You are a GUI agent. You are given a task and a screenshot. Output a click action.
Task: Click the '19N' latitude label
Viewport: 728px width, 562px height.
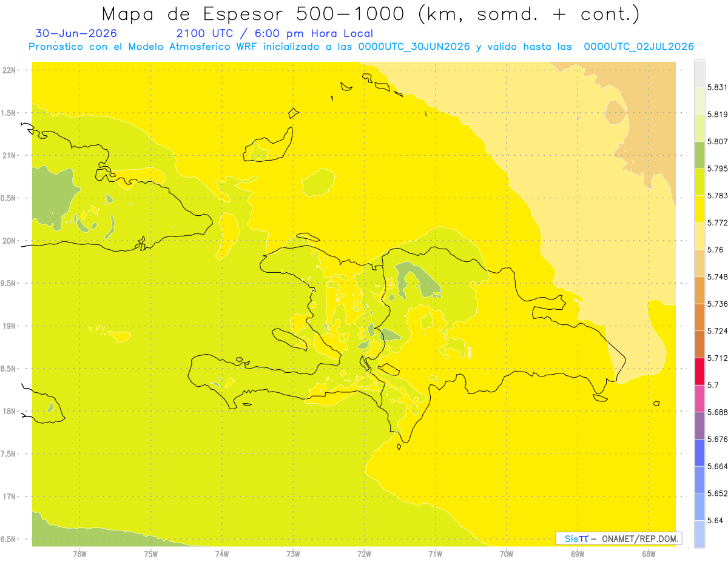[9, 326]
